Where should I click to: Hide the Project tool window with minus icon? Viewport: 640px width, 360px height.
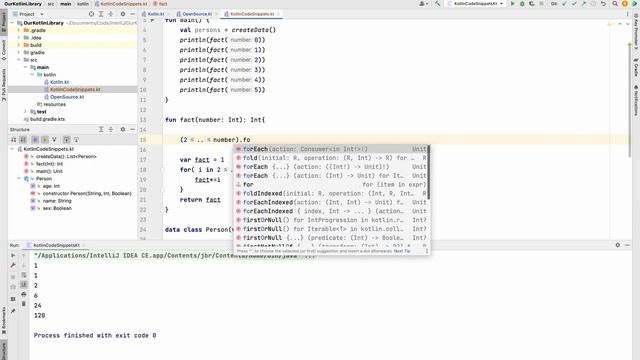(132, 14)
